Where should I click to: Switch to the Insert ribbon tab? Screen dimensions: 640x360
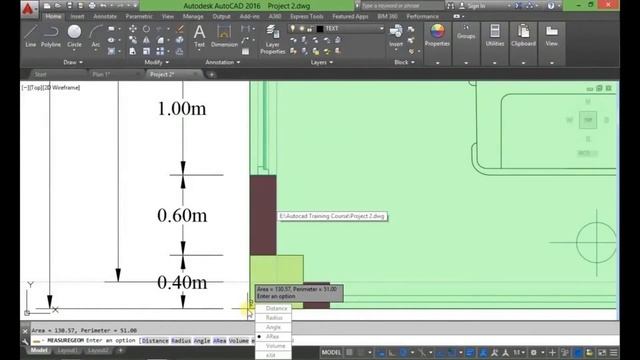pos(77,16)
